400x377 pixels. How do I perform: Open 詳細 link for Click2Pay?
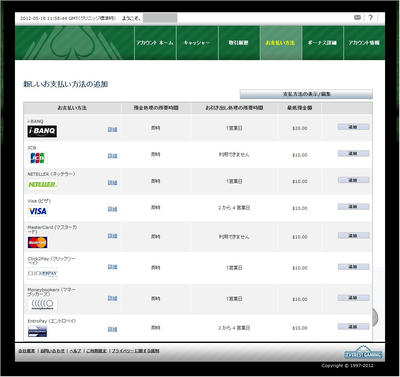[112, 267]
